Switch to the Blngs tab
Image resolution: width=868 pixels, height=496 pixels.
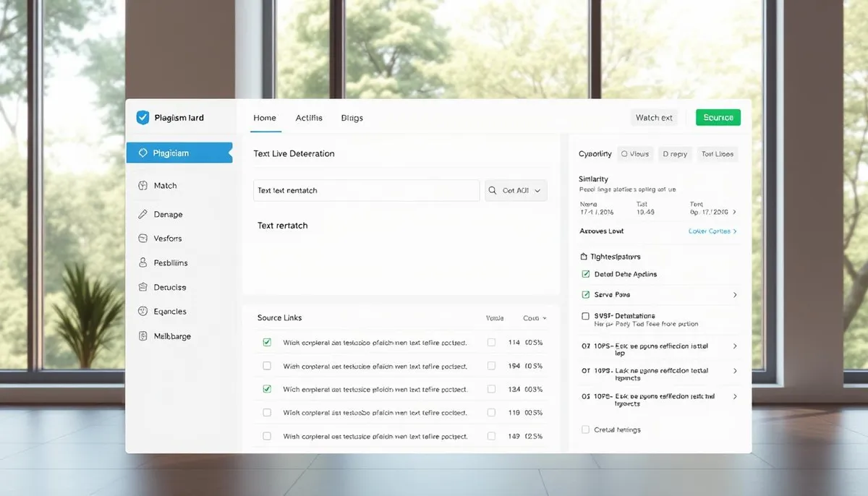coord(352,118)
